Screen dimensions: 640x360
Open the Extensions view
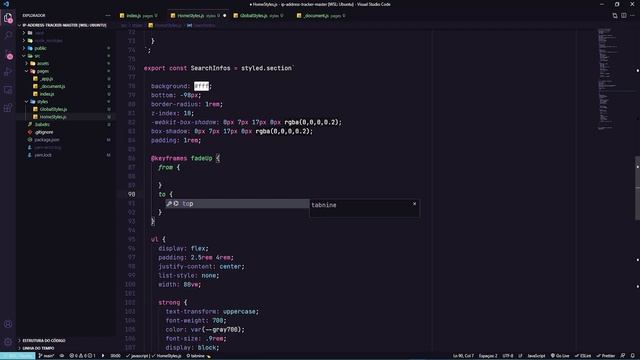pyautogui.click(x=8, y=108)
